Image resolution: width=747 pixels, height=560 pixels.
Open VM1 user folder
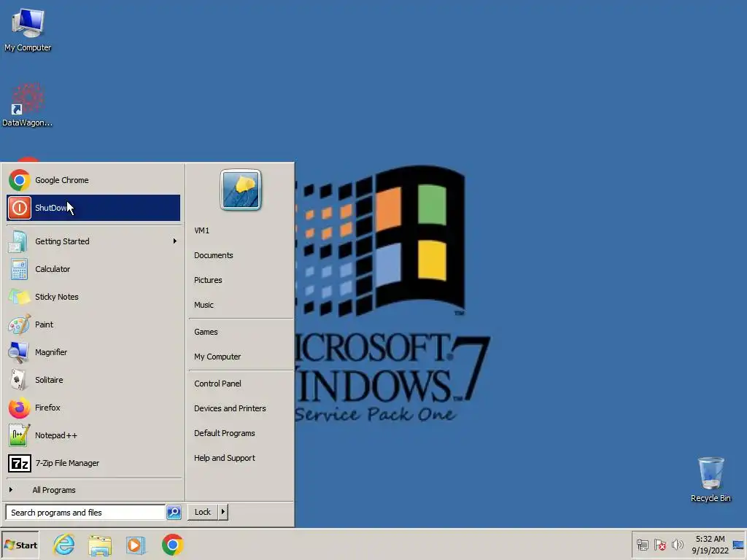(201, 230)
